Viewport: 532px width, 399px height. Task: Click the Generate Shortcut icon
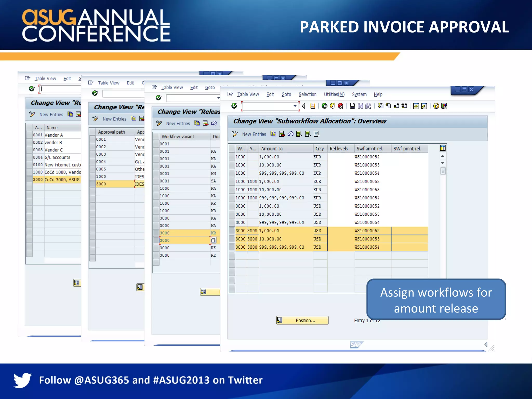[x=424, y=106]
